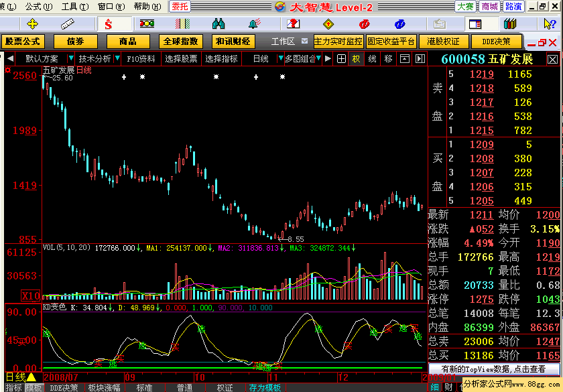Toggle the X10 volume scale box
This screenshot has height=392, width=563.
(31, 296)
